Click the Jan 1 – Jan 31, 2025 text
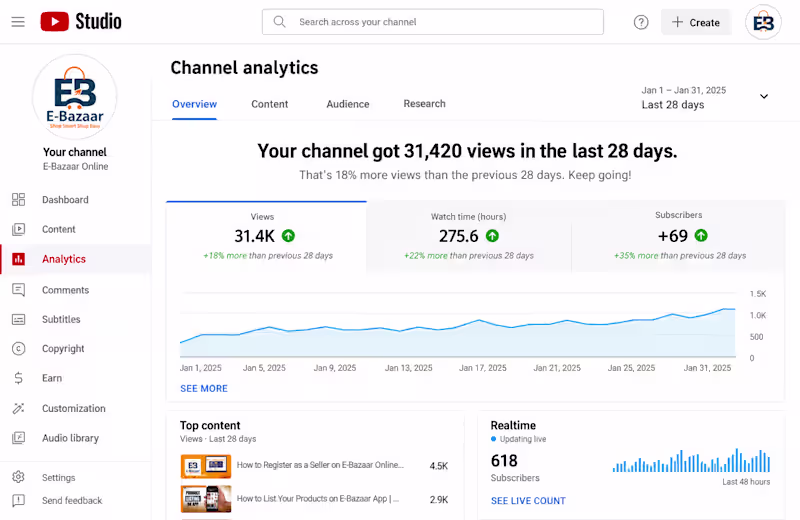The width and height of the screenshot is (800, 520). point(684,90)
